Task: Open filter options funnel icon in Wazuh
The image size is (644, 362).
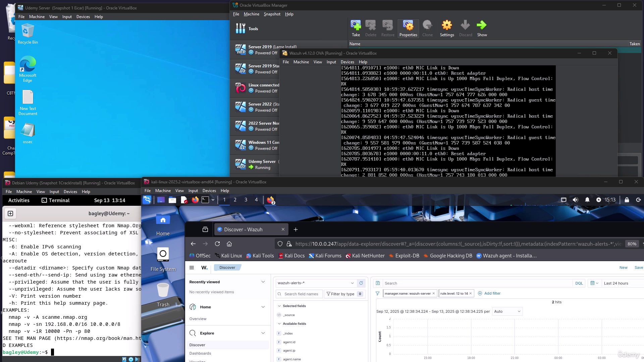Action: 377,293
